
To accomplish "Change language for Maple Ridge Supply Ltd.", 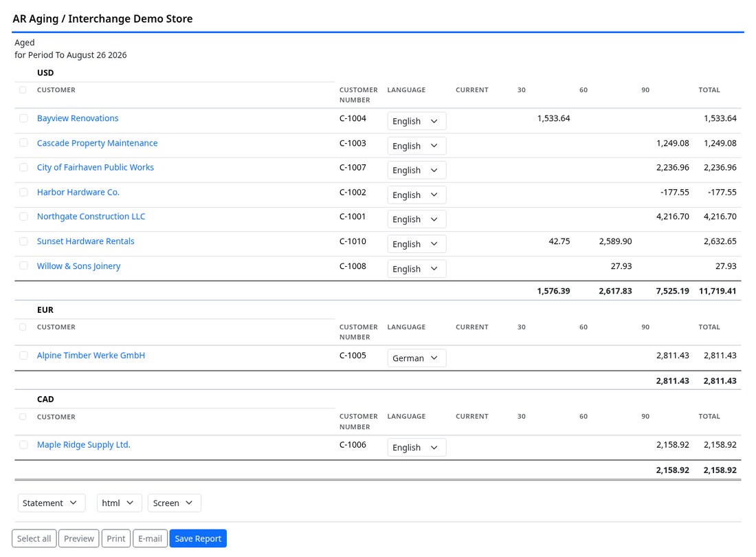I will tap(416, 448).
